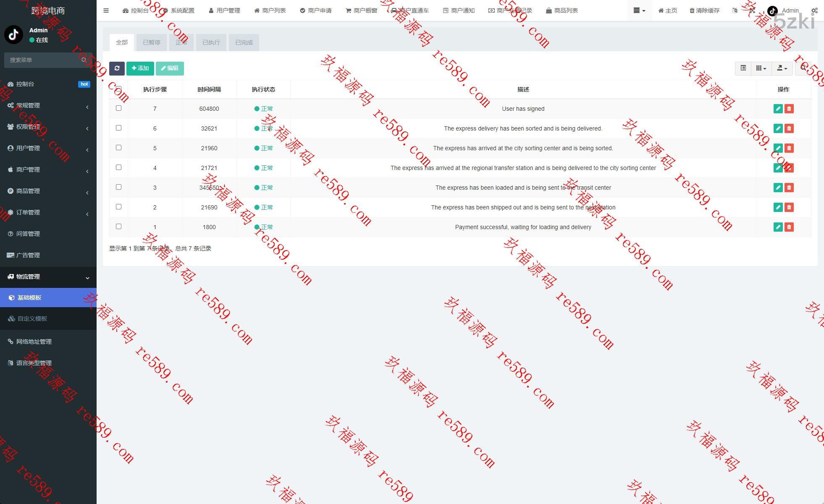Check the checkbox for step 4 row
This screenshot has height=504, width=824.
point(118,167)
